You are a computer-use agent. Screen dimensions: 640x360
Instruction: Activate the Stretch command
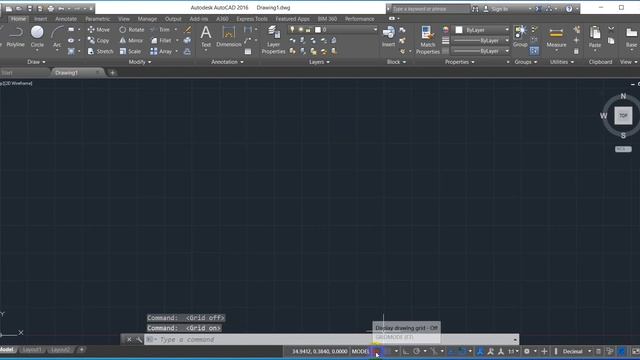tap(100, 51)
